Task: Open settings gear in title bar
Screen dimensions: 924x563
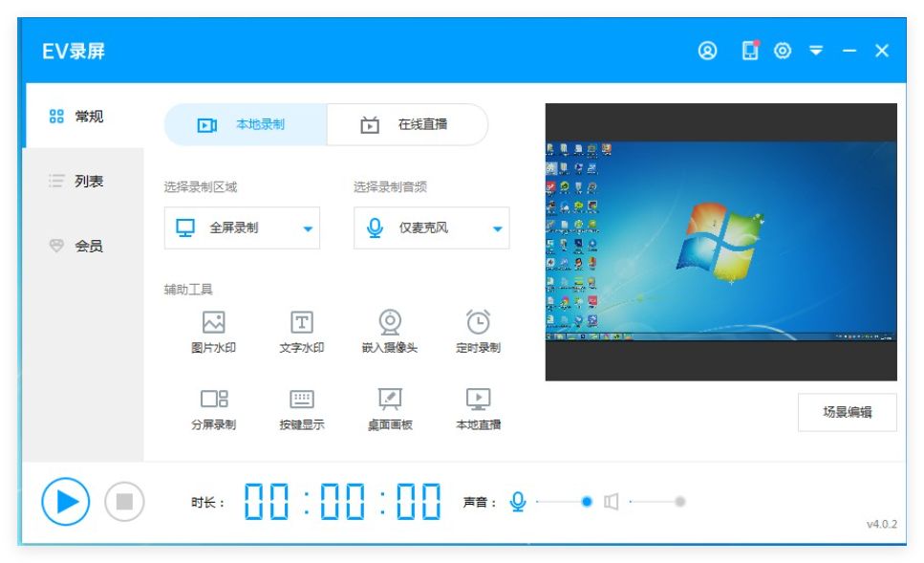Action: coord(783,51)
